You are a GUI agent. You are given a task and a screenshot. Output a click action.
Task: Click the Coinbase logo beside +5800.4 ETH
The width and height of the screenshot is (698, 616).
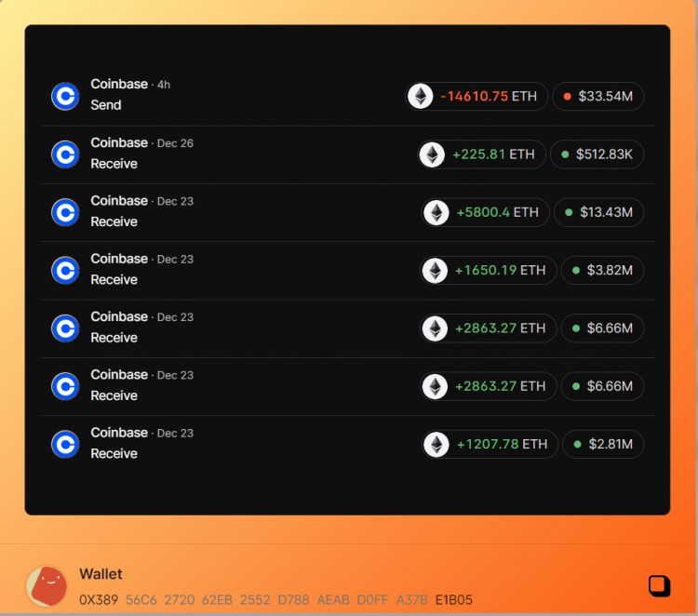[65, 212]
